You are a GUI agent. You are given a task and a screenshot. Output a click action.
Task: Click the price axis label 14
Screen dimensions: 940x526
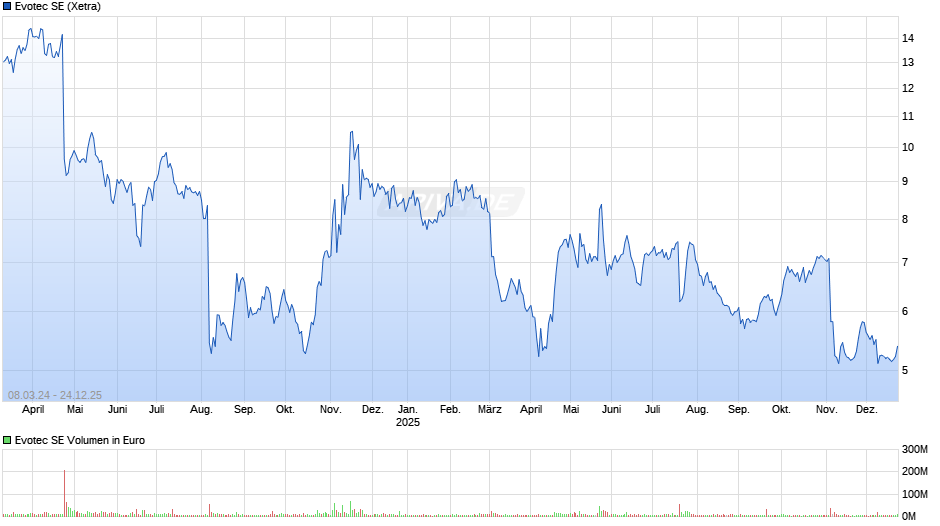[x=908, y=38]
